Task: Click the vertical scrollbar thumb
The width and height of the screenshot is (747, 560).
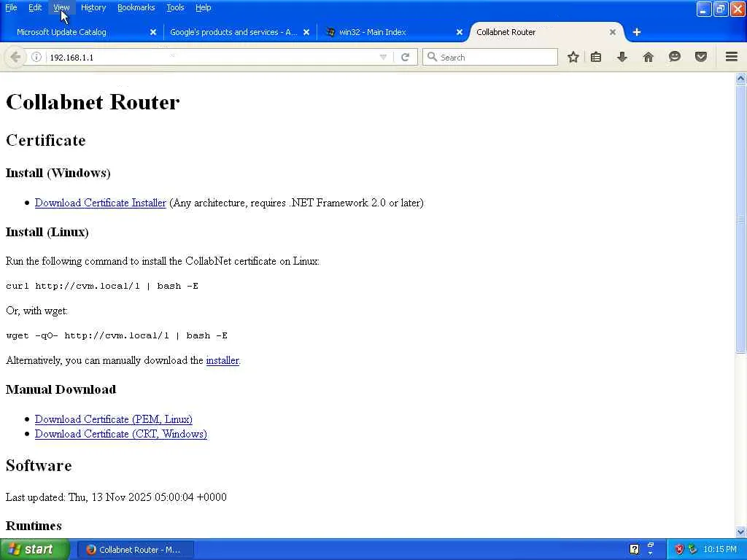Action: tap(740, 219)
